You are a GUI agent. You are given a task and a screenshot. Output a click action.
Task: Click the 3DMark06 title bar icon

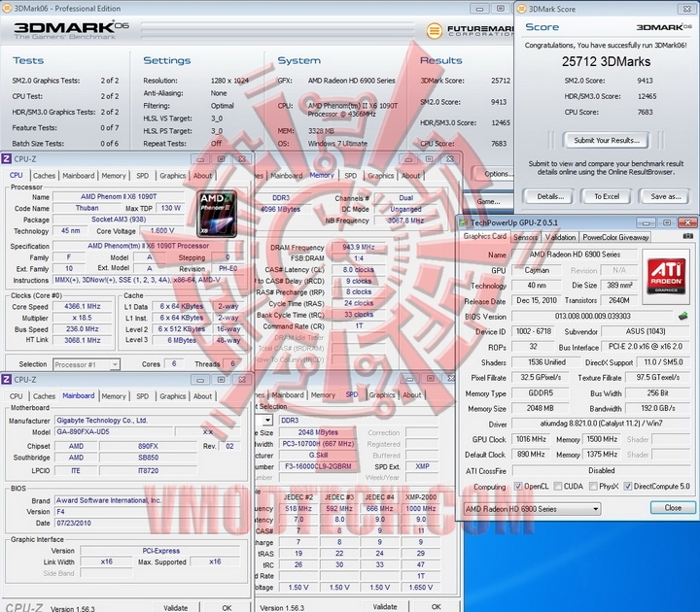[7, 8]
